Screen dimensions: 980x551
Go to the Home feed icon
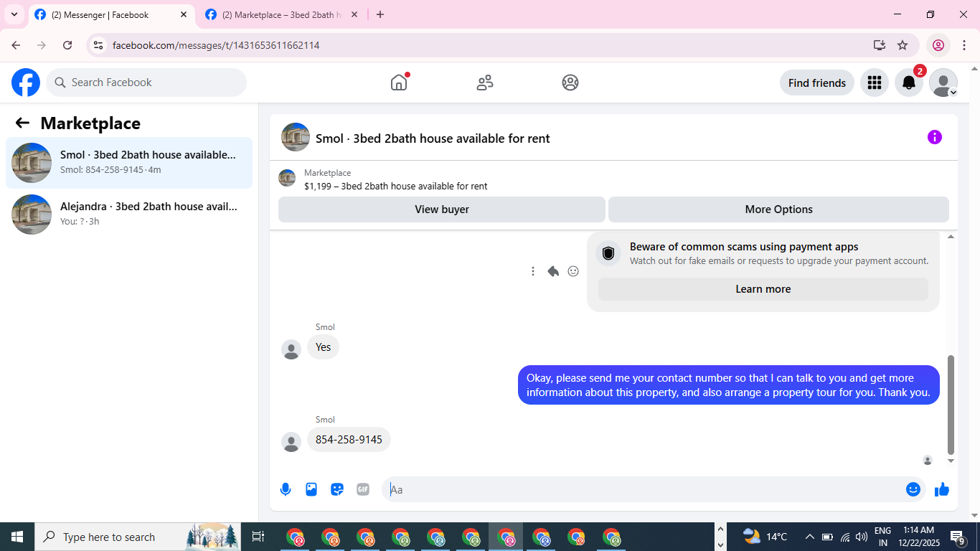tap(399, 83)
